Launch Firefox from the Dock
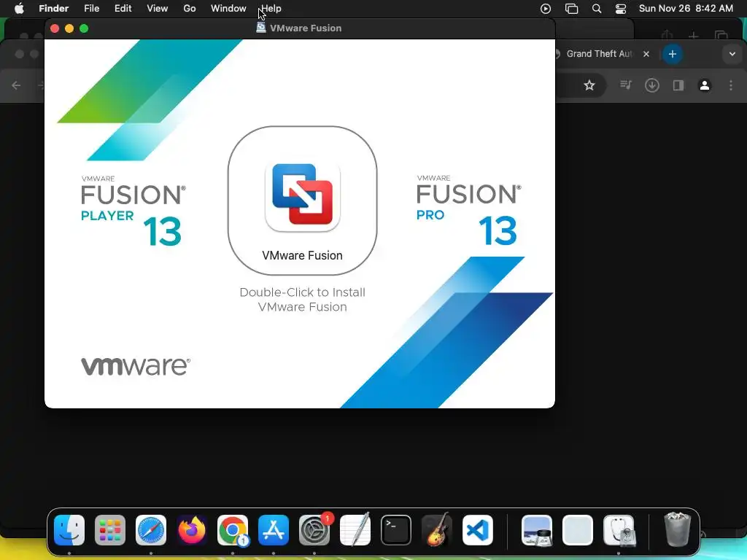Screen dimensions: 747x560 (x=192, y=530)
